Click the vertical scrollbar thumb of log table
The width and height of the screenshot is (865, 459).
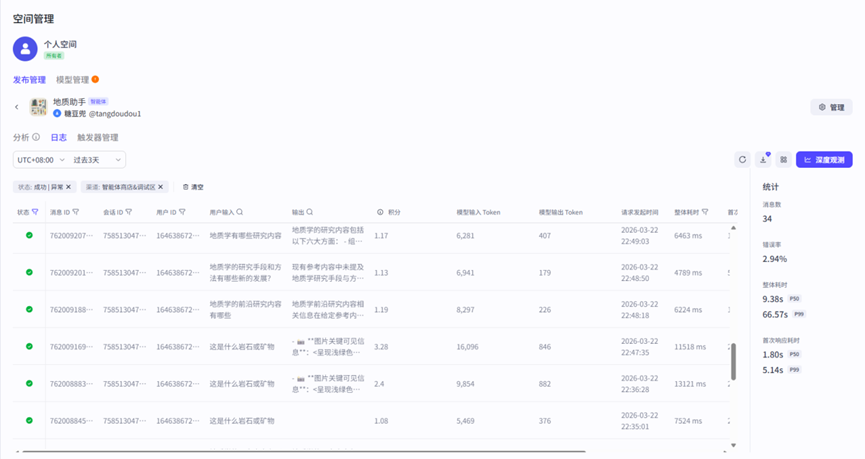733,361
